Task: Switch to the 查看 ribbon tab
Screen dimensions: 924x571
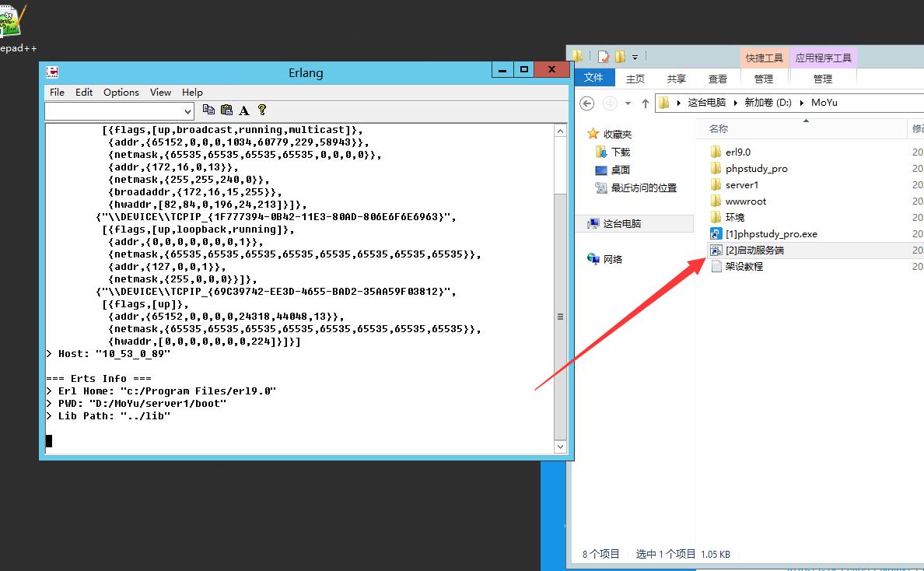Action: (x=717, y=79)
